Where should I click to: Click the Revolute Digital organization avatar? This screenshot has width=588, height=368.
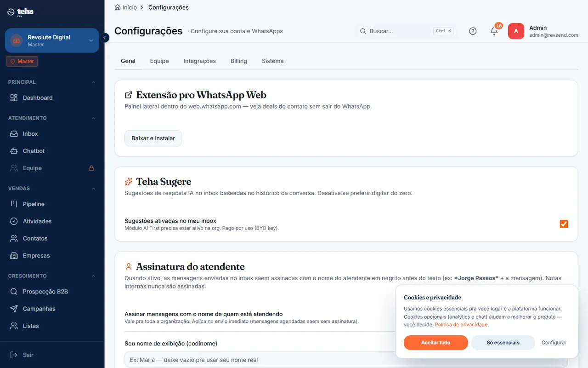point(17,40)
